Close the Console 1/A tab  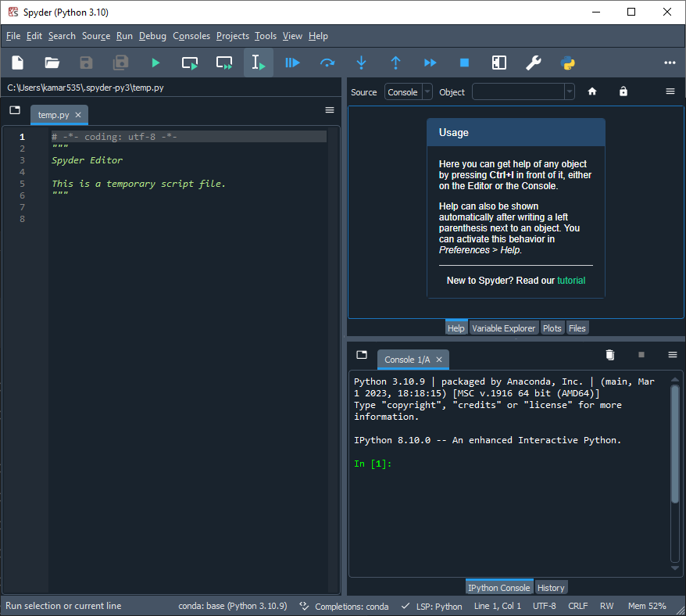coord(439,360)
